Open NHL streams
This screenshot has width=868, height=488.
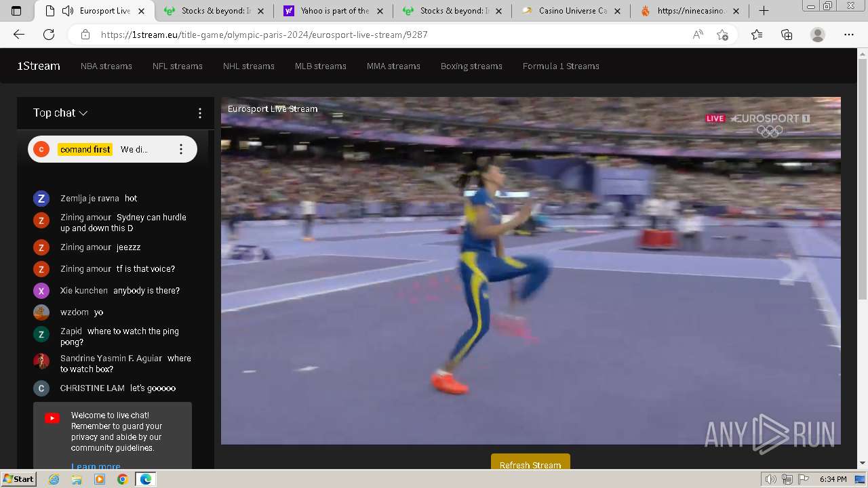[249, 66]
